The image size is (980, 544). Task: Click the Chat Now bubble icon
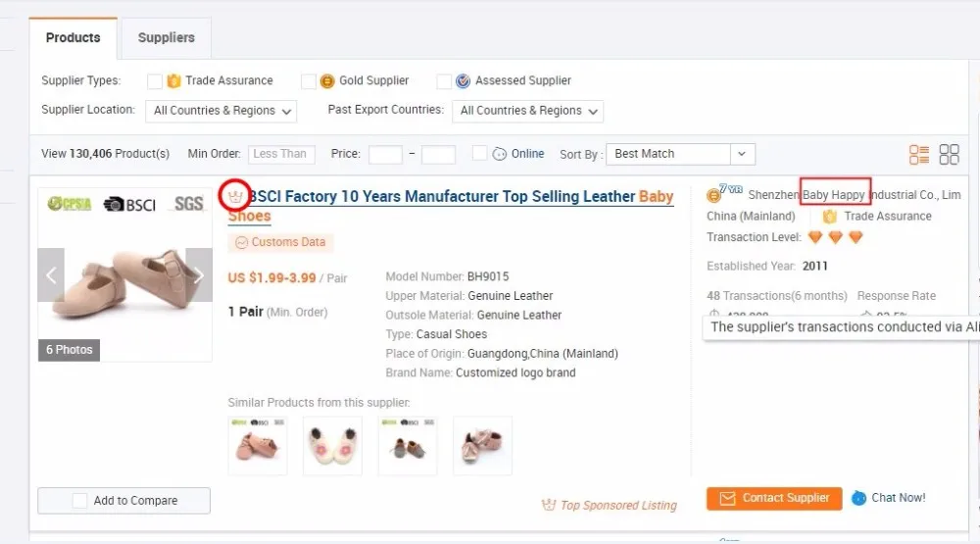point(858,498)
